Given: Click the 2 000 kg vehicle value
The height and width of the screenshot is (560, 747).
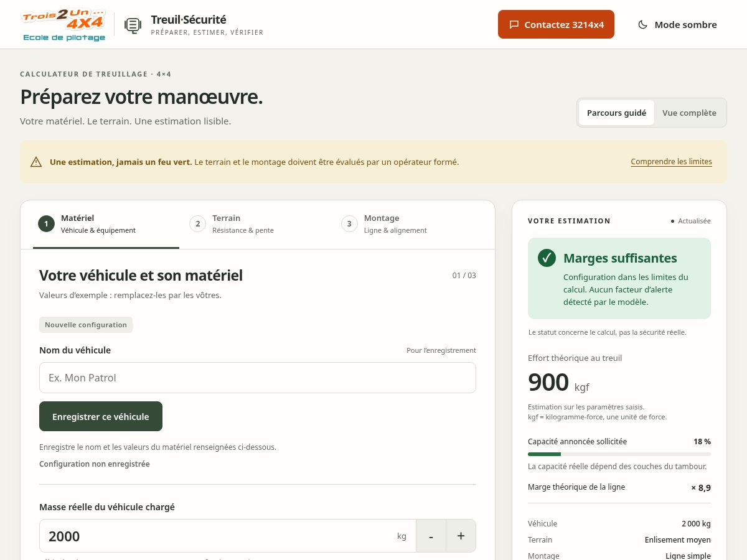Looking at the screenshot, I should coord(696,524).
